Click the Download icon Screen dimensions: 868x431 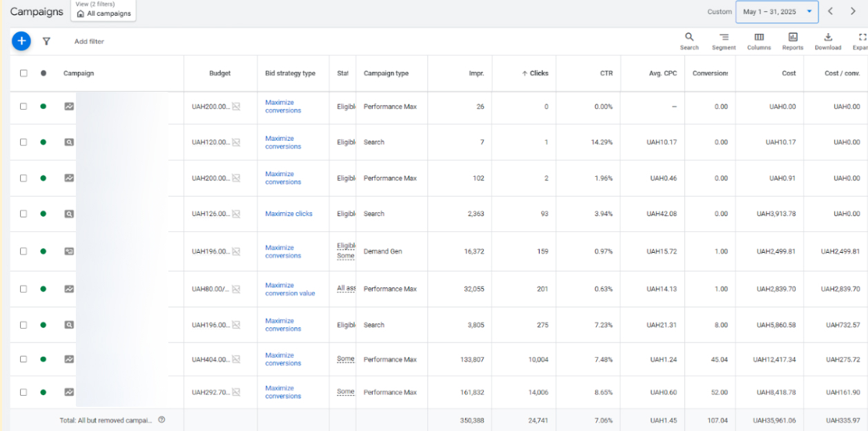pyautogui.click(x=828, y=41)
